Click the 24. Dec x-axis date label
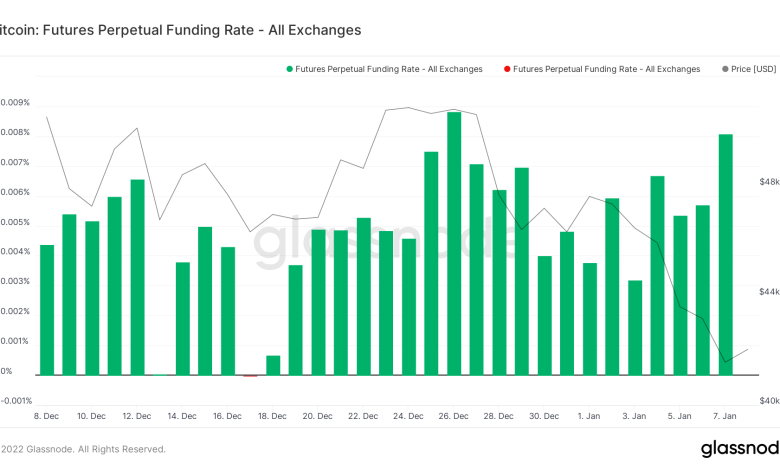780x470 pixels. (x=408, y=415)
